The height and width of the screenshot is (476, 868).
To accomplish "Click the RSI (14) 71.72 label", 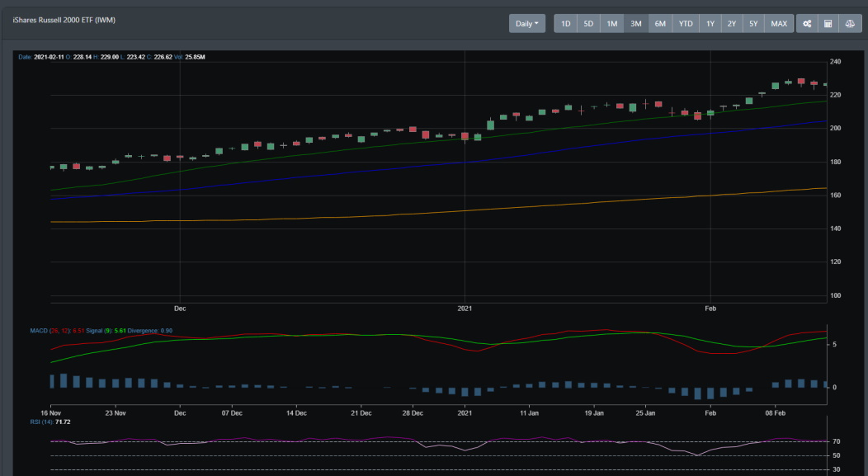I will coord(50,422).
